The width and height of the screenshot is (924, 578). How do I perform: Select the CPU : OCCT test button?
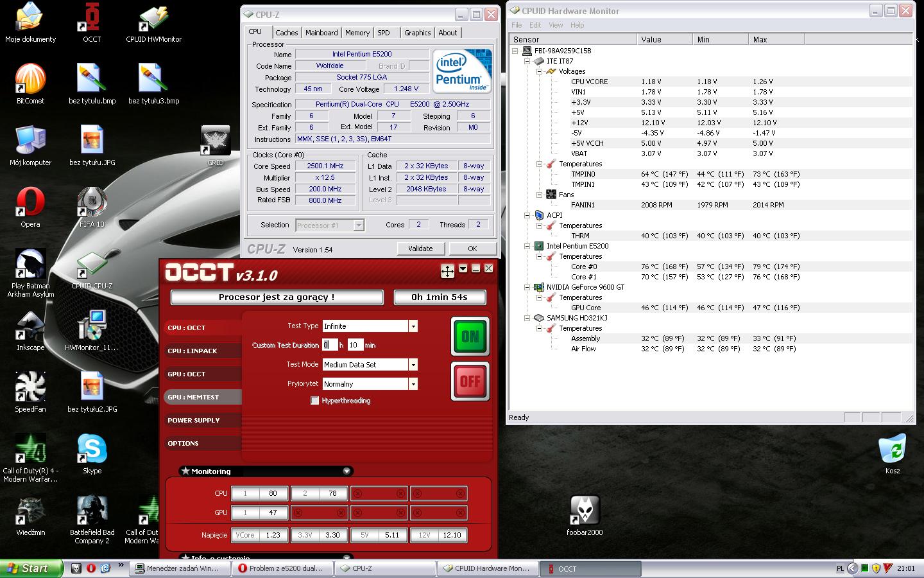203,328
